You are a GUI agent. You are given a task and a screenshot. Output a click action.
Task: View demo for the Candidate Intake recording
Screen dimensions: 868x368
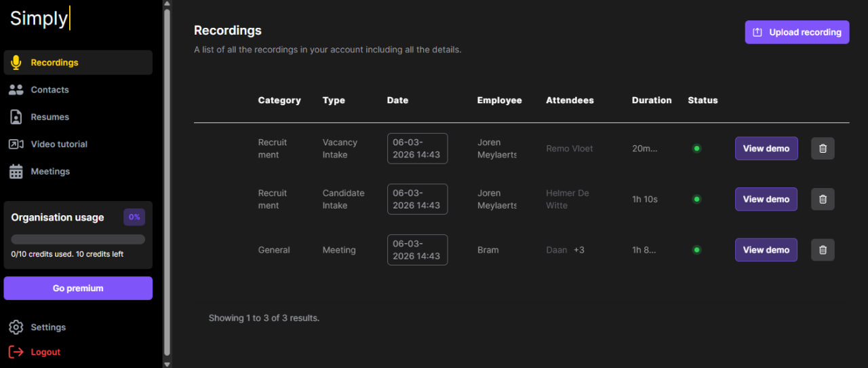(x=766, y=199)
